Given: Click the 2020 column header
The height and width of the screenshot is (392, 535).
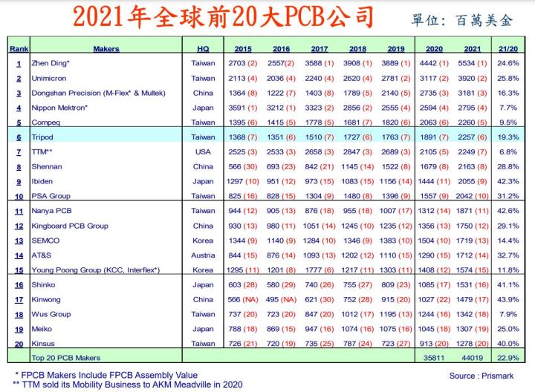Looking at the screenshot, I should [434, 49].
